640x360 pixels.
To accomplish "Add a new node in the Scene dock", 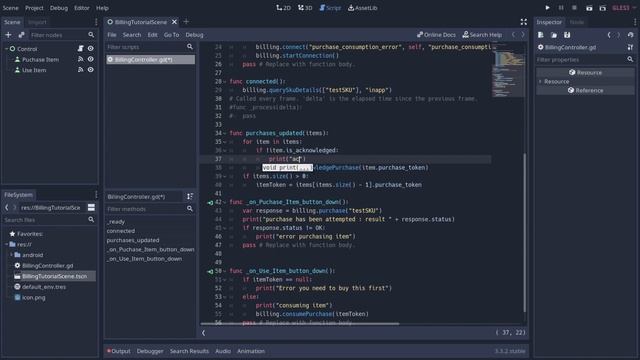I will (x=8, y=35).
